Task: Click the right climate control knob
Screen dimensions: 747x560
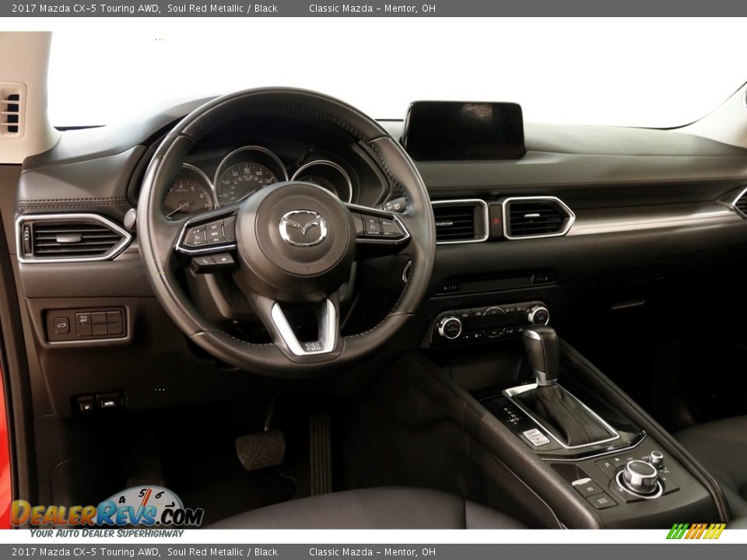Action: pyautogui.click(x=538, y=315)
